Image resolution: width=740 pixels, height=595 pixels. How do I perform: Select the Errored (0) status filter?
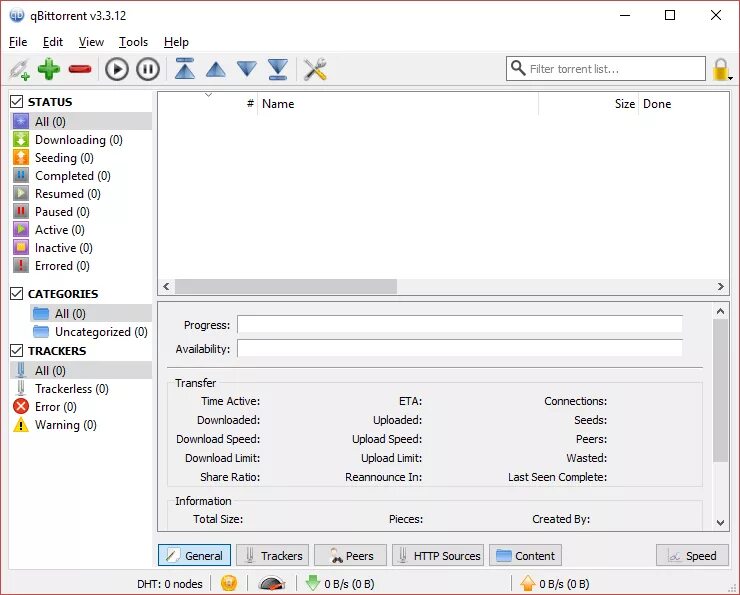(x=81, y=266)
